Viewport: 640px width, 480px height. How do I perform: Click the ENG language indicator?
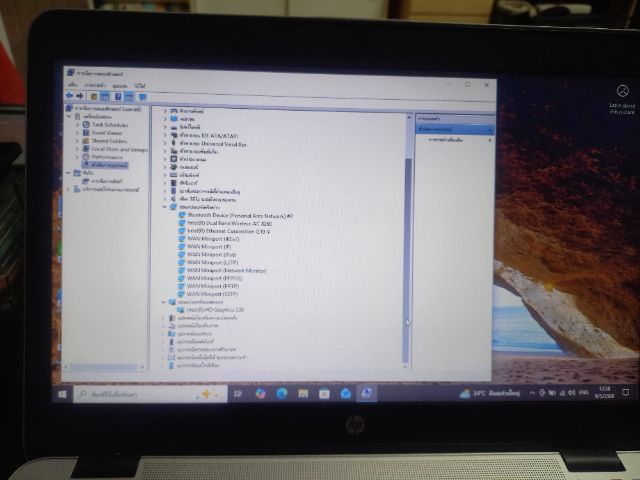pos(584,392)
